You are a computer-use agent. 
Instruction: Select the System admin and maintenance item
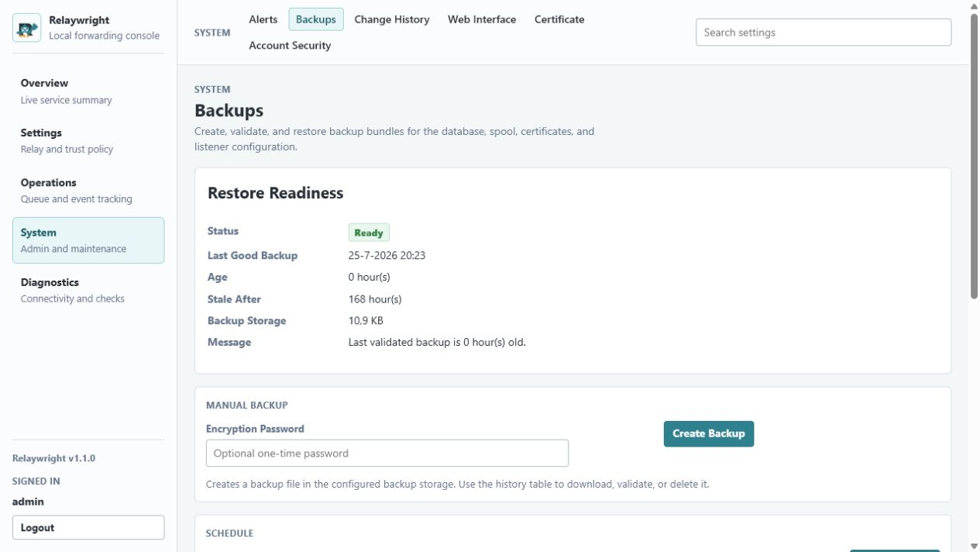coord(88,240)
